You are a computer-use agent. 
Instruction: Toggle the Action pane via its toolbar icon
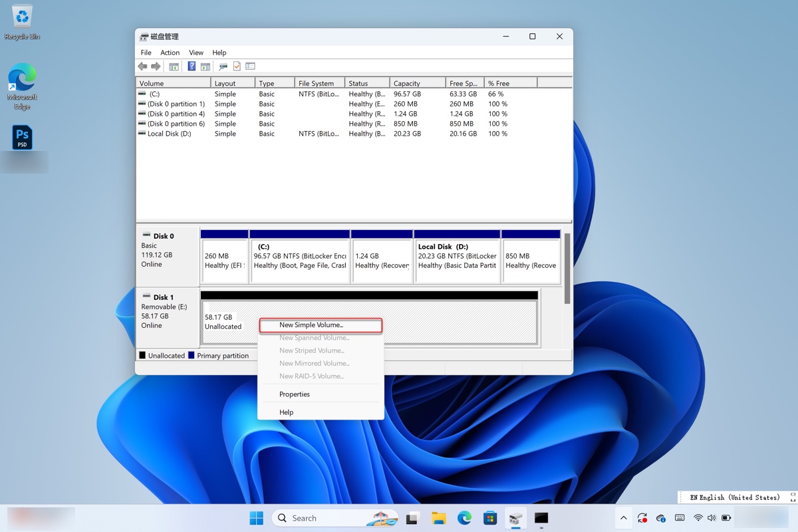(x=205, y=66)
